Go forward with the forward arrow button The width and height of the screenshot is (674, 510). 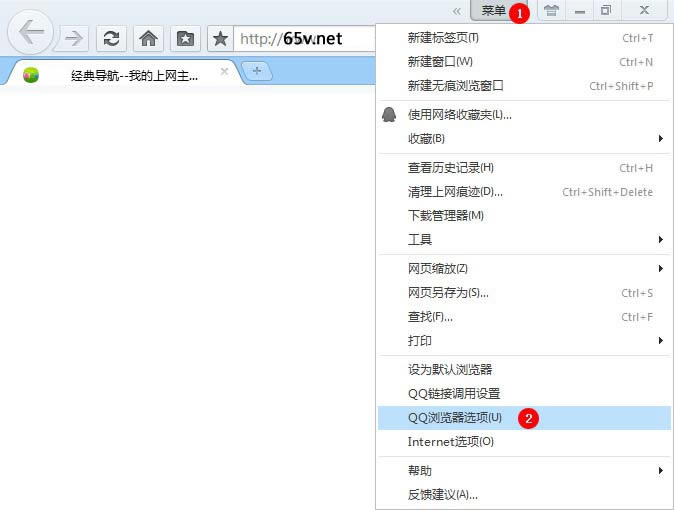tap(74, 39)
